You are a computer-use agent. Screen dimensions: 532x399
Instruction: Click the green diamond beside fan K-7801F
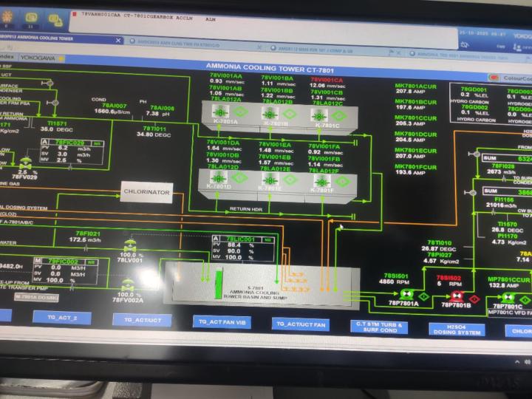(x=342, y=182)
